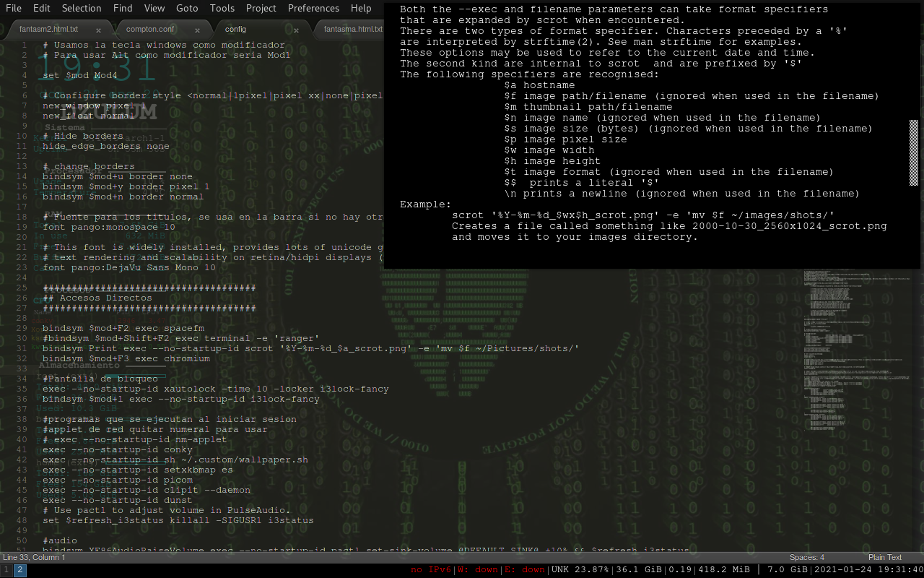
Task: Open the Plain Text syntax selector
Action: pos(884,557)
